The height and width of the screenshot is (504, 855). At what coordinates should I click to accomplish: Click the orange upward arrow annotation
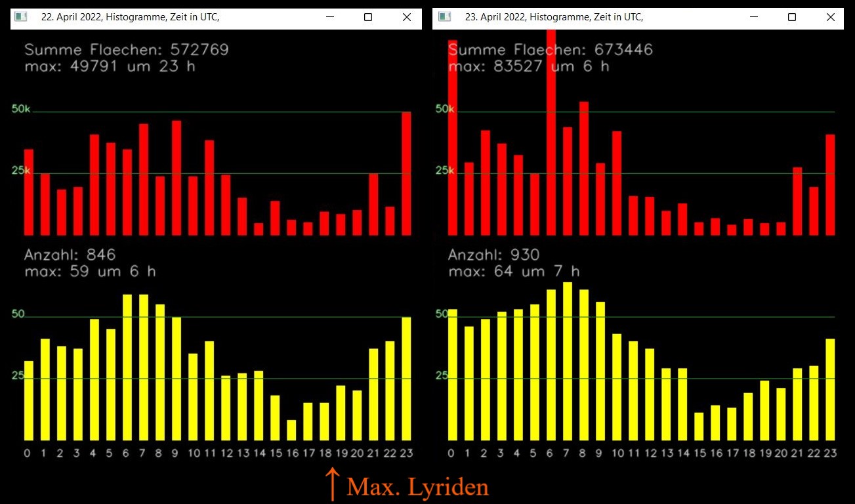(x=333, y=484)
